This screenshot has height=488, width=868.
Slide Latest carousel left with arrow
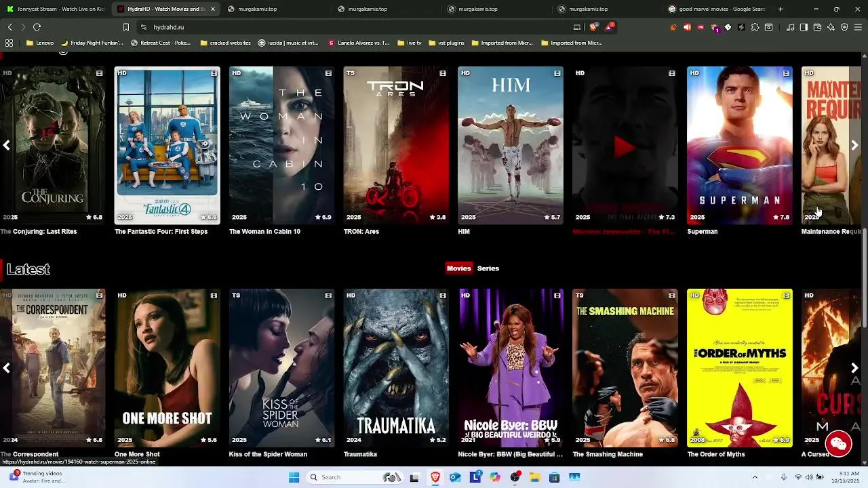tap(6, 367)
